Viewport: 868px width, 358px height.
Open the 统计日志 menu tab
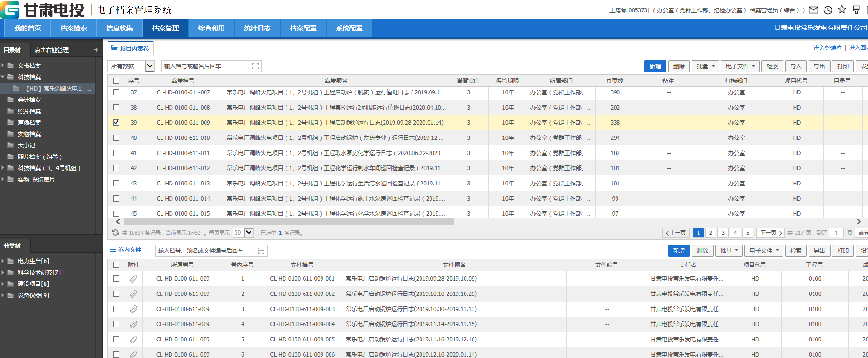(257, 28)
